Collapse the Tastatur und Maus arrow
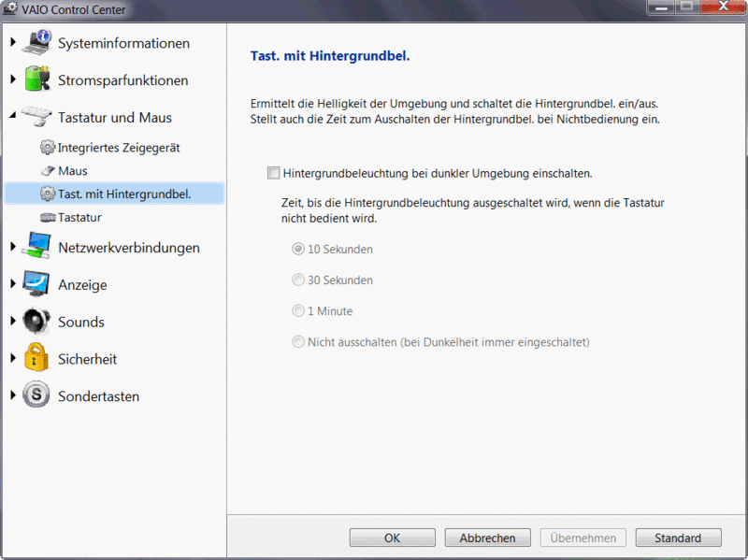This screenshot has width=748, height=560. tap(13, 115)
